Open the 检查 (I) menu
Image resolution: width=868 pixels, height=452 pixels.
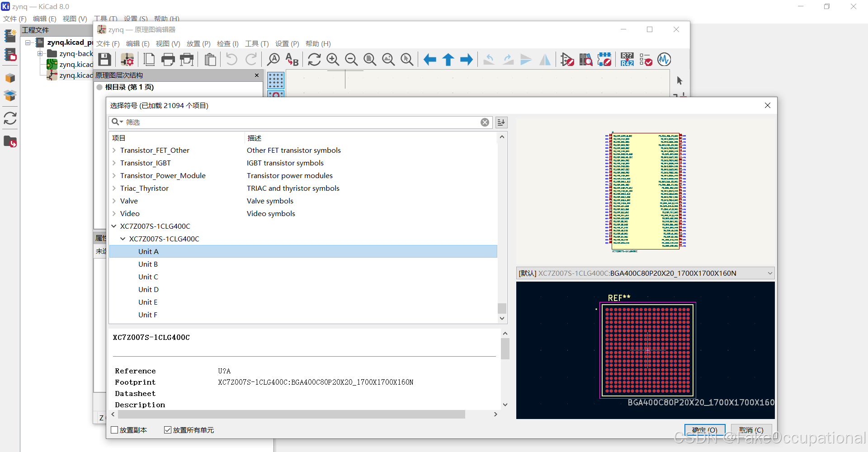227,44
